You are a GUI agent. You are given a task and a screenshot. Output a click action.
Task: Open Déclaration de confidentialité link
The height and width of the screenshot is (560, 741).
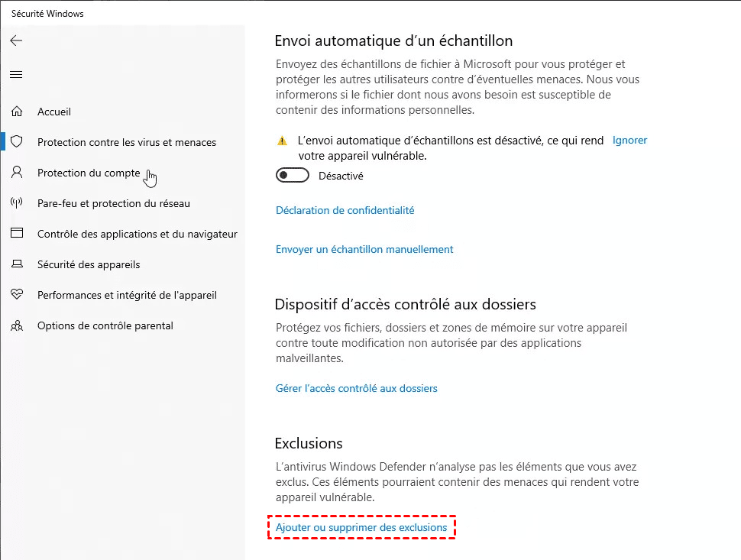[x=345, y=210]
